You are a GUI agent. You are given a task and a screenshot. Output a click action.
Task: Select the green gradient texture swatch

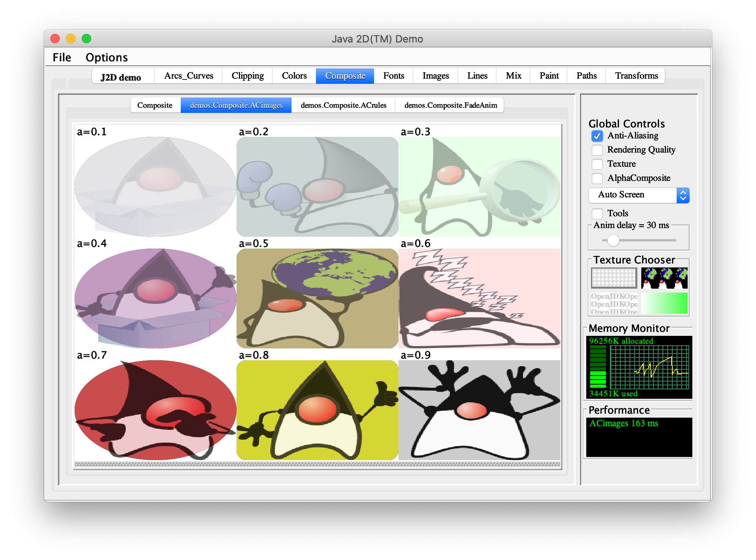(x=664, y=303)
